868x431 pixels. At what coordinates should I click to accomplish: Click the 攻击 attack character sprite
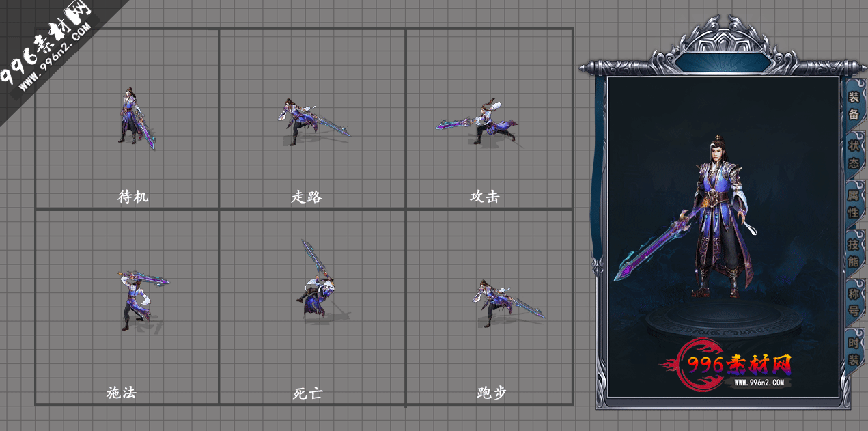point(477,122)
